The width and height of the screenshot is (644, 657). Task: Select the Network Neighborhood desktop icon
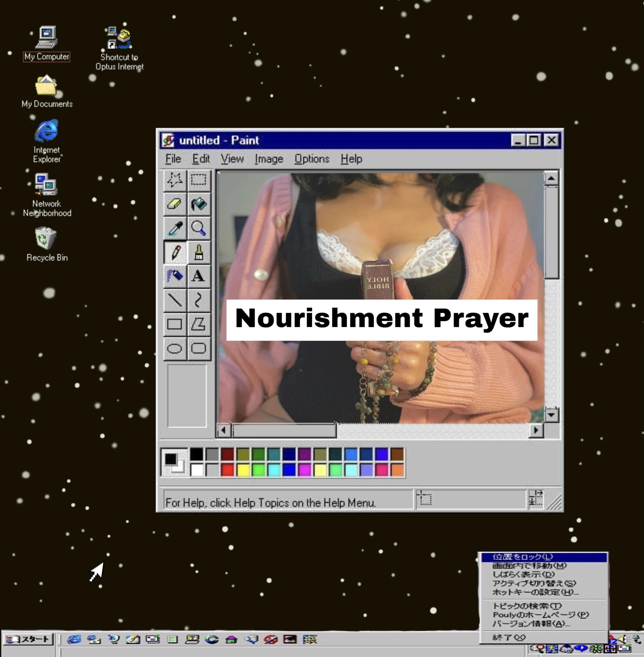(x=47, y=195)
